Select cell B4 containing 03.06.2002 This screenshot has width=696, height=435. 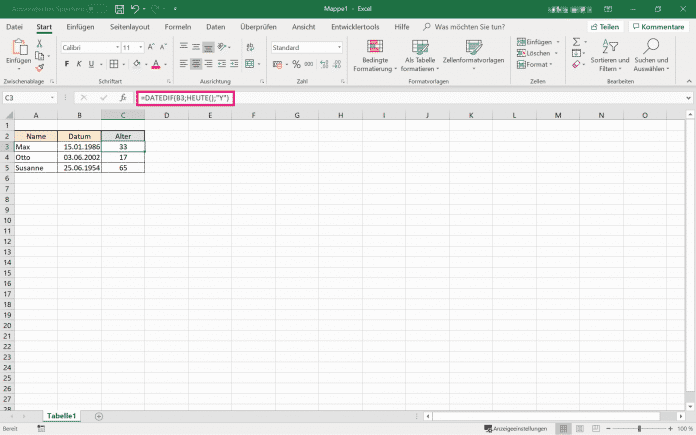pos(79,157)
